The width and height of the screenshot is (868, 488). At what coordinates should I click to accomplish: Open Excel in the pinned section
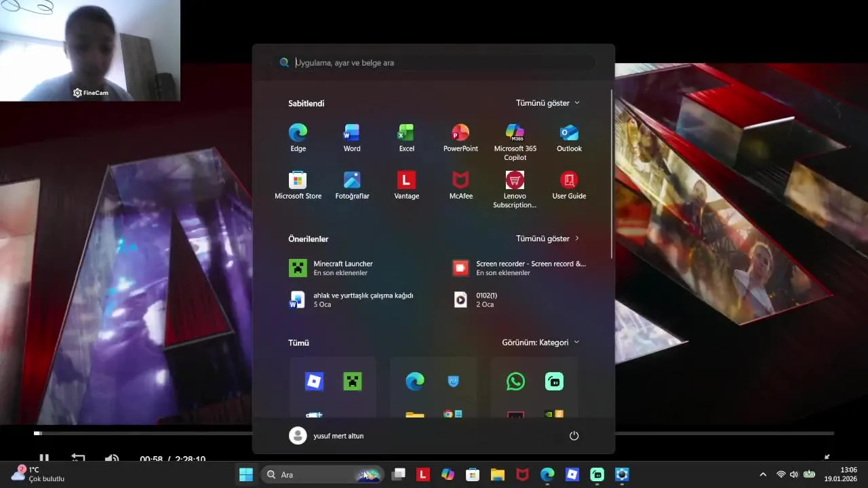coord(406,138)
